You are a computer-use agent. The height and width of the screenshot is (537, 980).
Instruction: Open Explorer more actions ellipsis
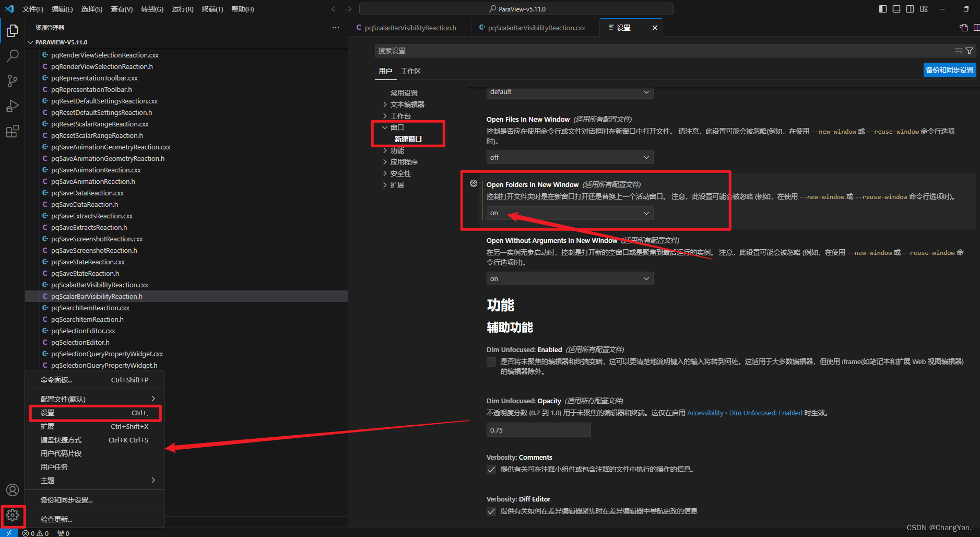click(335, 28)
